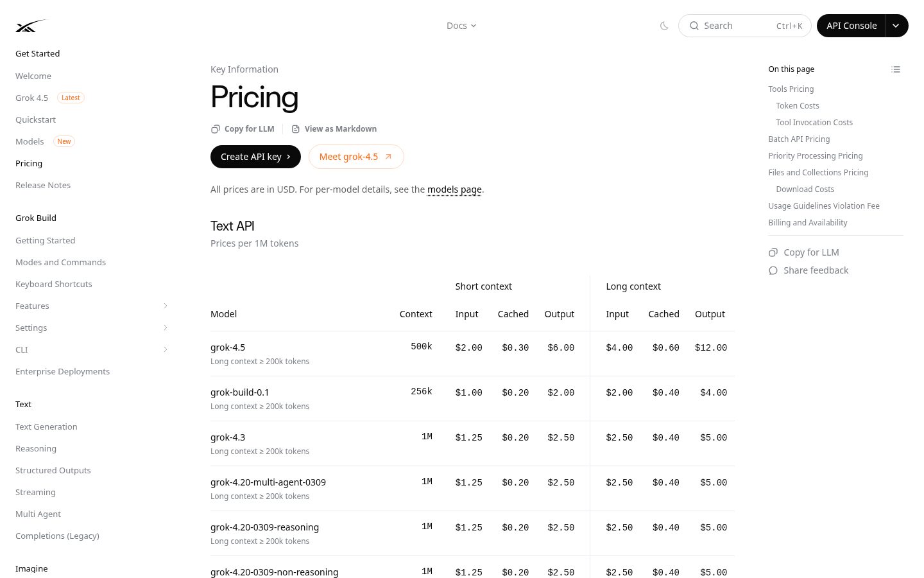Click the grok-4.3 model name
924x578 pixels.
[x=228, y=437]
